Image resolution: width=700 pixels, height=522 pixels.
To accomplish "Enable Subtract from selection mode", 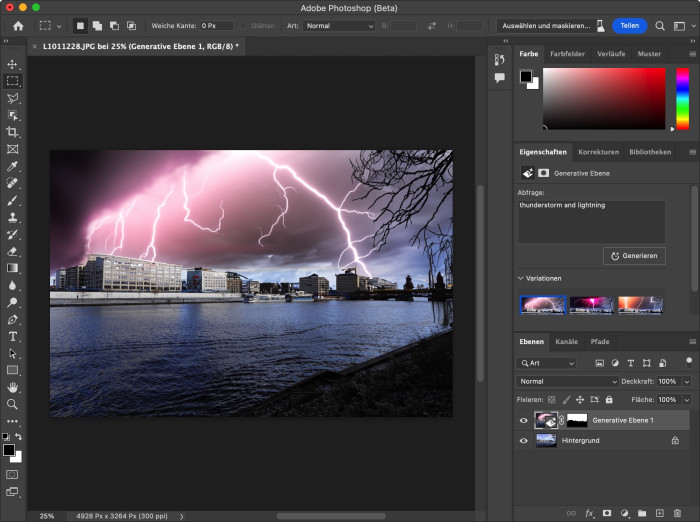I will [x=114, y=26].
